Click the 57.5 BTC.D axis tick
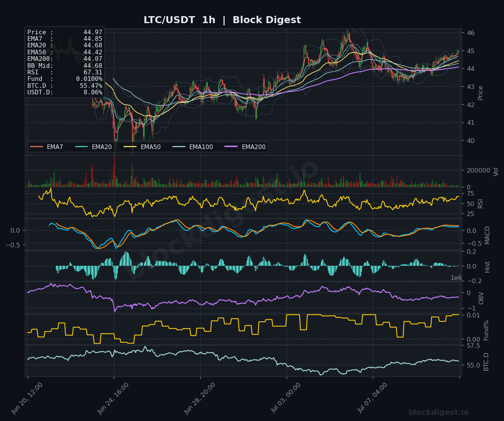This screenshot has width=504, height=421. pyautogui.click(x=473, y=346)
